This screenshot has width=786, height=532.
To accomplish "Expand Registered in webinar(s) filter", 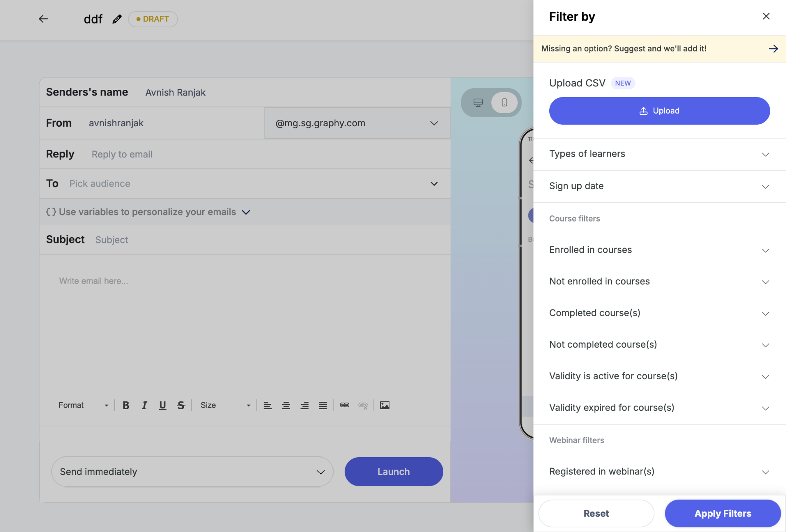I will [659, 471].
